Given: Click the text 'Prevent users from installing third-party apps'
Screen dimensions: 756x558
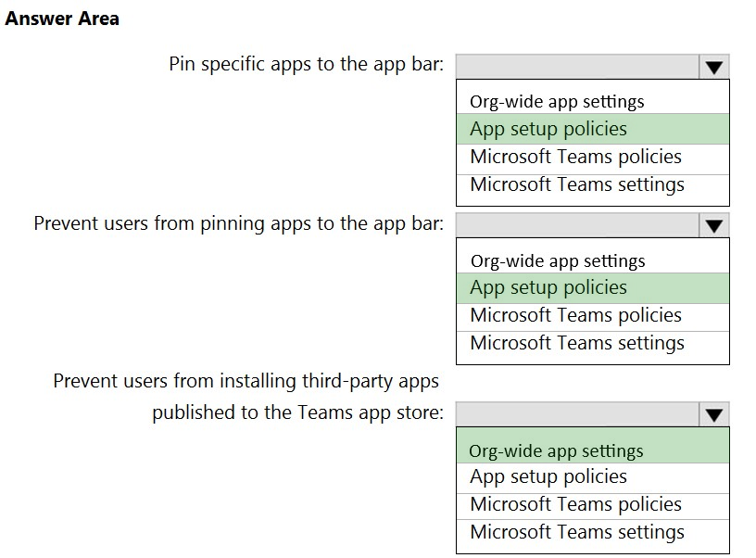Looking at the screenshot, I should click(x=246, y=382).
